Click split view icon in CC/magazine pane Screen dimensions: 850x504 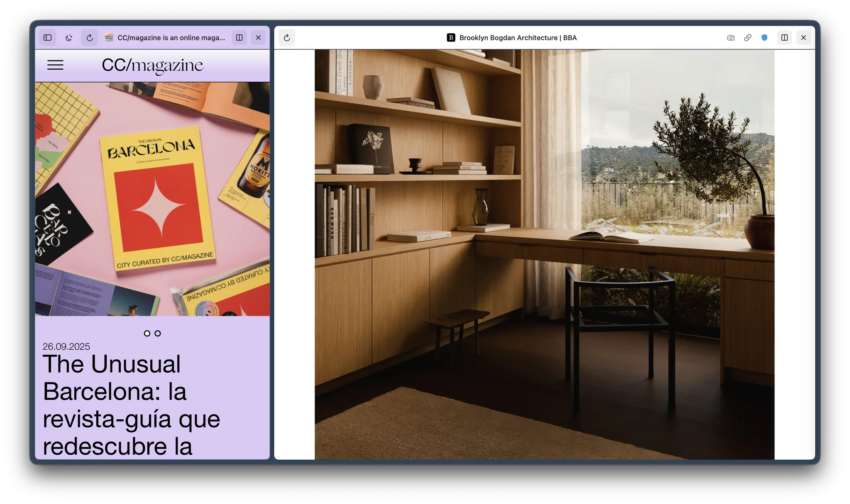pos(239,38)
